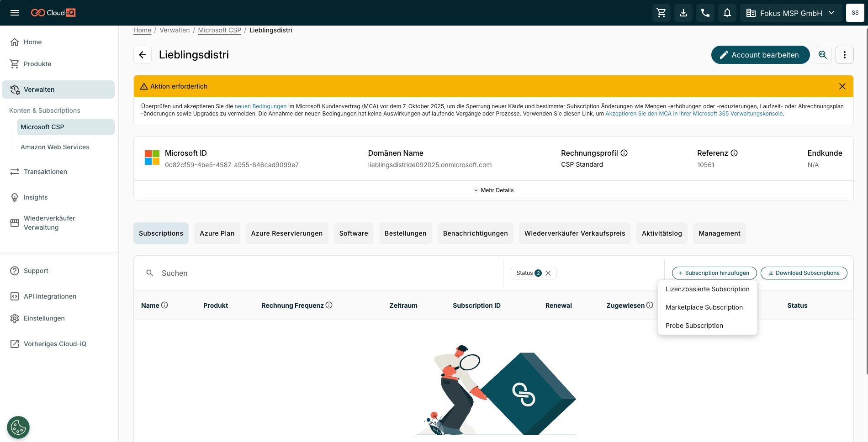Expand Mehr Details section
The height and width of the screenshot is (442, 868).
point(493,190)
